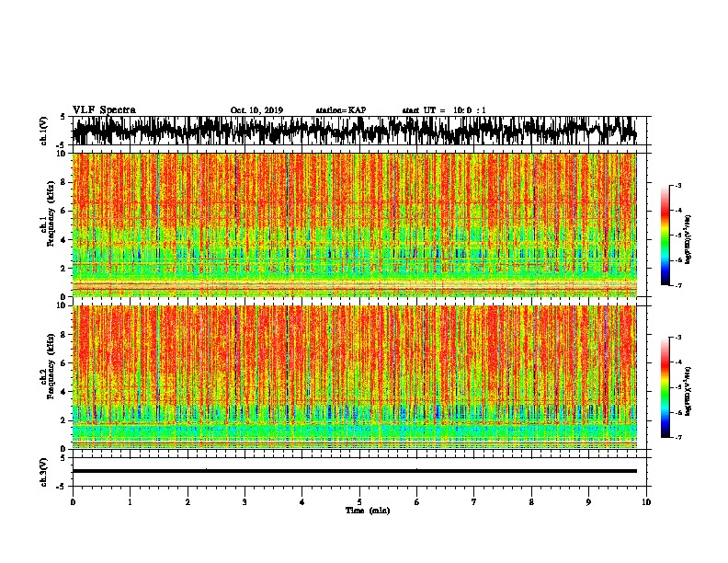
Task: Click the time axis tick label "4"
Action: (x=302, y=502)
